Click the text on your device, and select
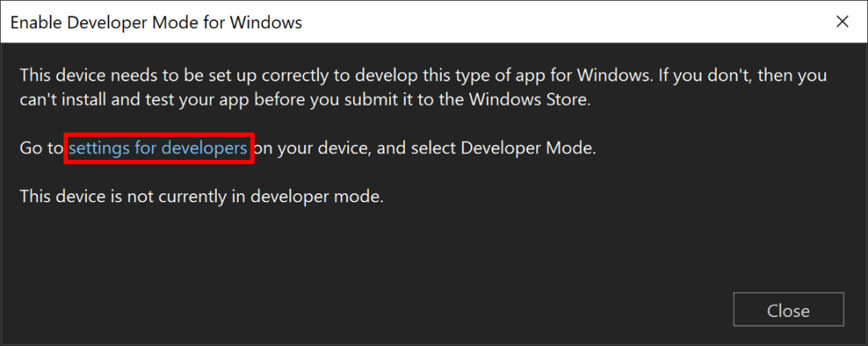This screenshot has height=346, width=868. pyautogui.click(x=356, y=149)
